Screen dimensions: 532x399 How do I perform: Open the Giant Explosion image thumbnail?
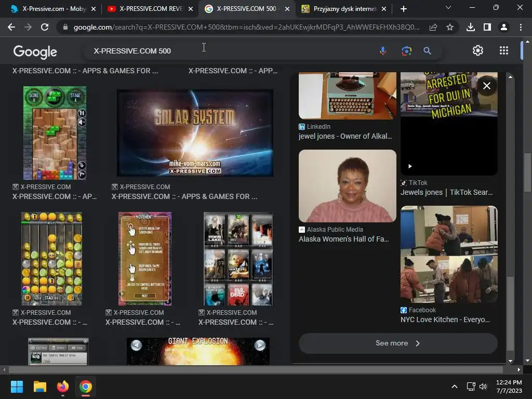pos(198,351)
